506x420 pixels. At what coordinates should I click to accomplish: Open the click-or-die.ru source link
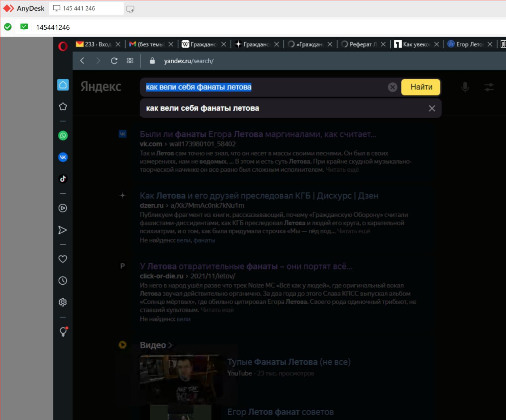tap(162, 276)
